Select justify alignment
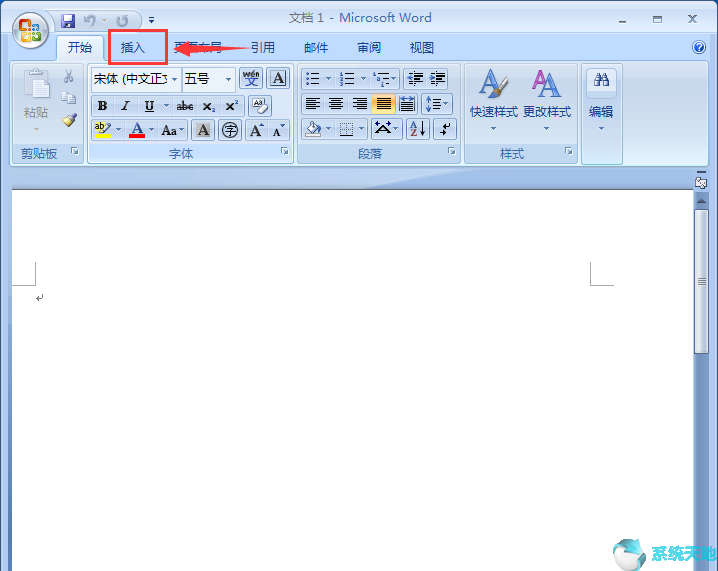This screenshot has width=718, height=571. coord(383,104)
